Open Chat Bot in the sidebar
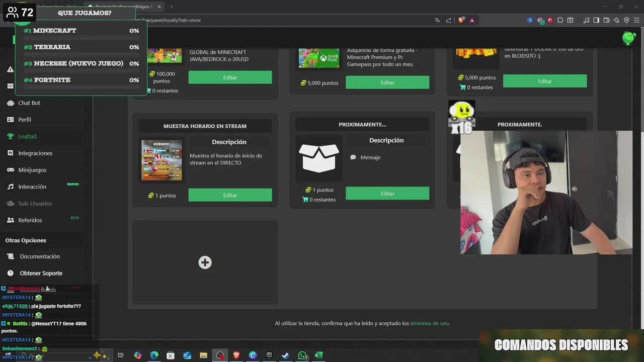This screenshot has height=362, width=644. (x=29, y=103)
